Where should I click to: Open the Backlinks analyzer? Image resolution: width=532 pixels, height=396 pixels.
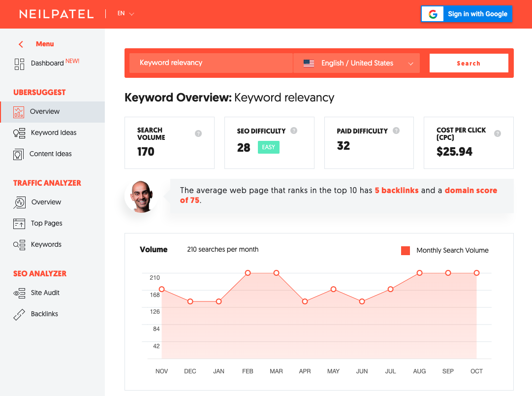[x=45, y=314]
